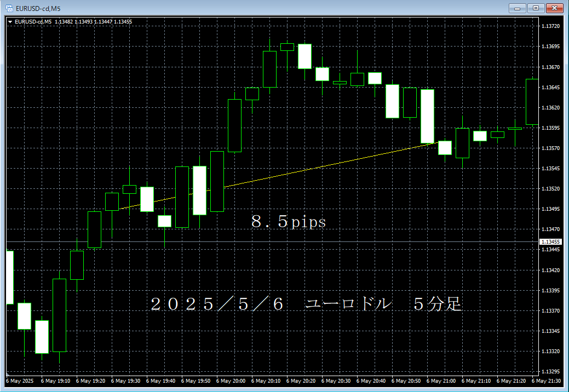Click the 2025/5/6 ユーロドル 5分足 text label

(306, 304)
